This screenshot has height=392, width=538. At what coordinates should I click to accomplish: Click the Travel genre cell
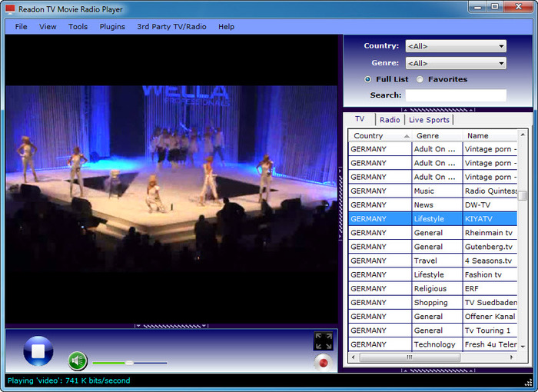point(437,261)
